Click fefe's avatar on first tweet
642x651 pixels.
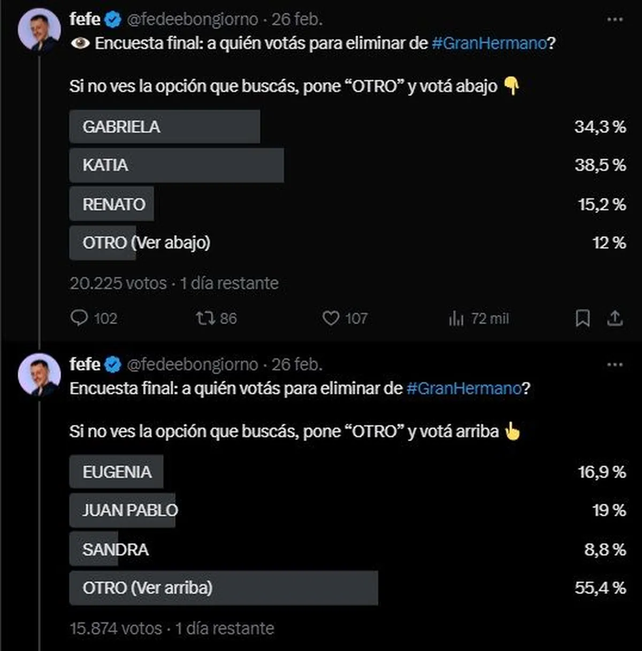[39, 30]
